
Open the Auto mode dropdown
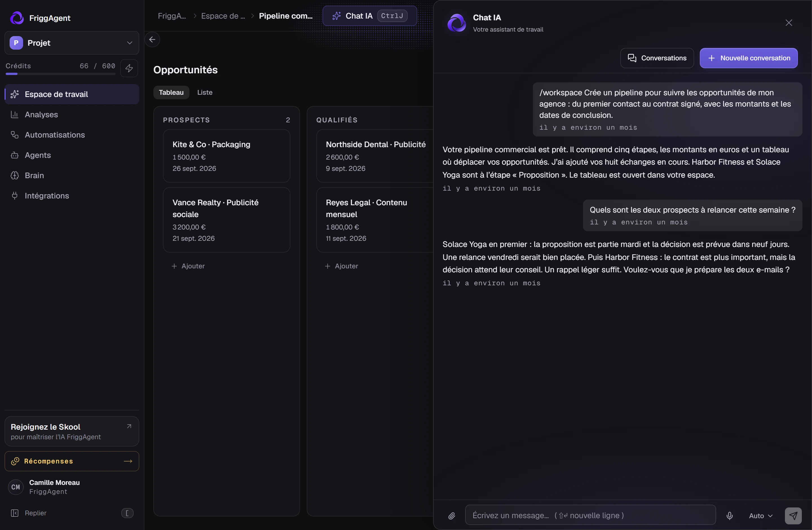pyautogui.click(x=760, y=516)
